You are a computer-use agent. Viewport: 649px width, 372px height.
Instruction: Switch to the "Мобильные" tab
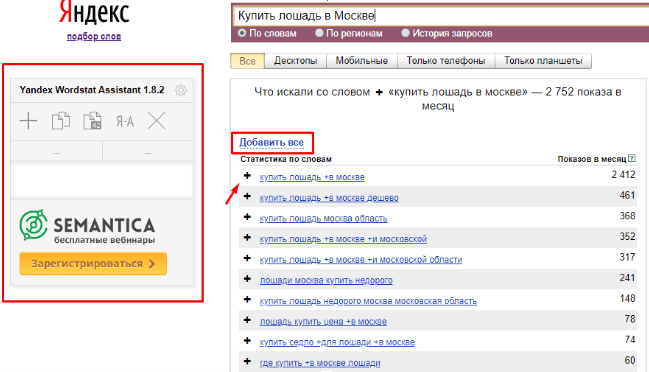point(362,61)
